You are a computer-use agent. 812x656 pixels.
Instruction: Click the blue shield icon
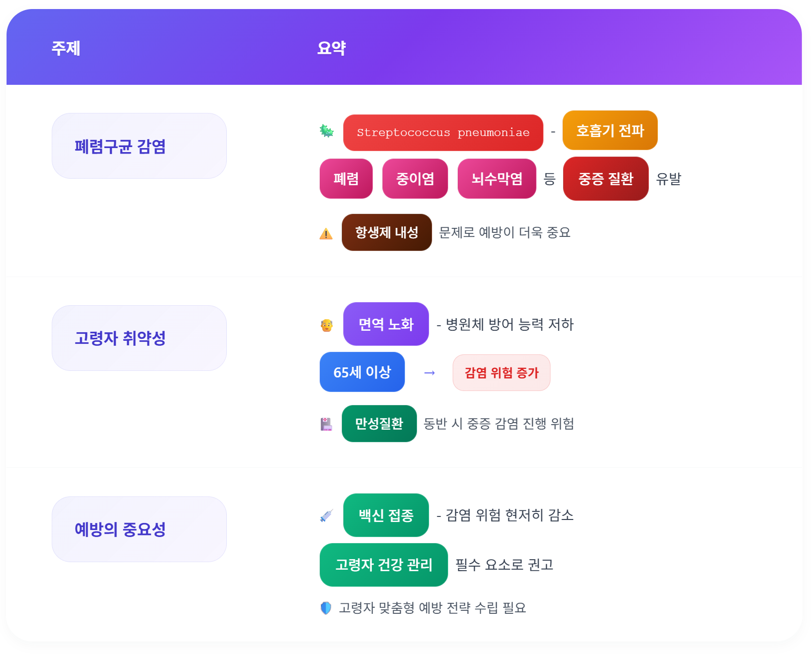coord(326,608)
